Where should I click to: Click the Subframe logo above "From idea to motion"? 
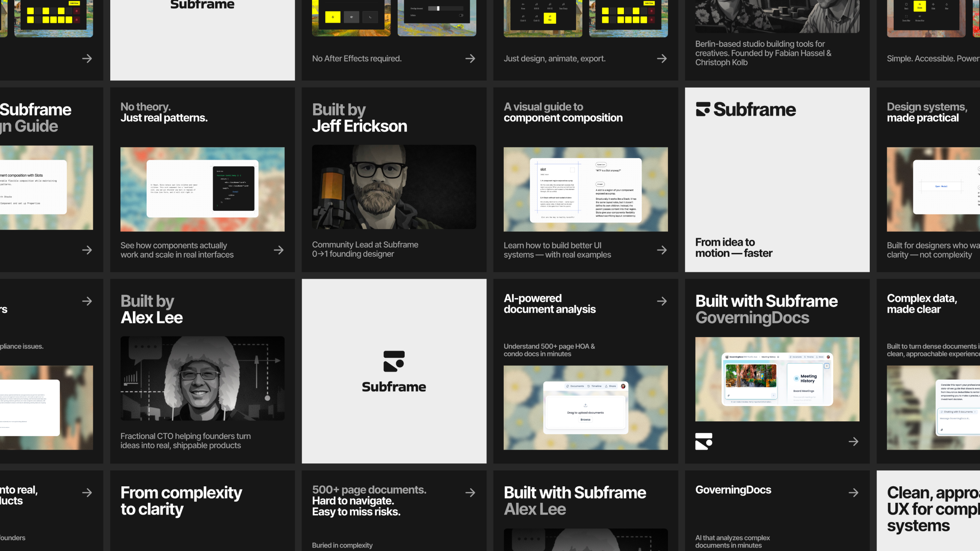click(x=746, y=109)
